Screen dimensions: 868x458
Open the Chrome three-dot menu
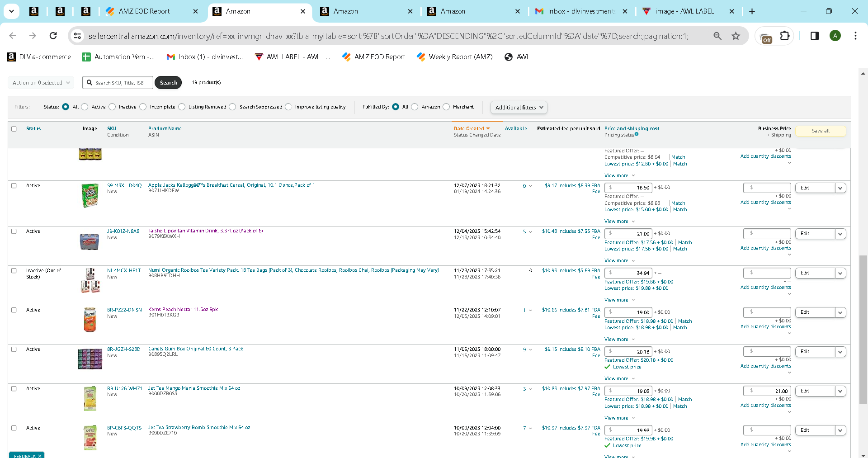point(855,36)
